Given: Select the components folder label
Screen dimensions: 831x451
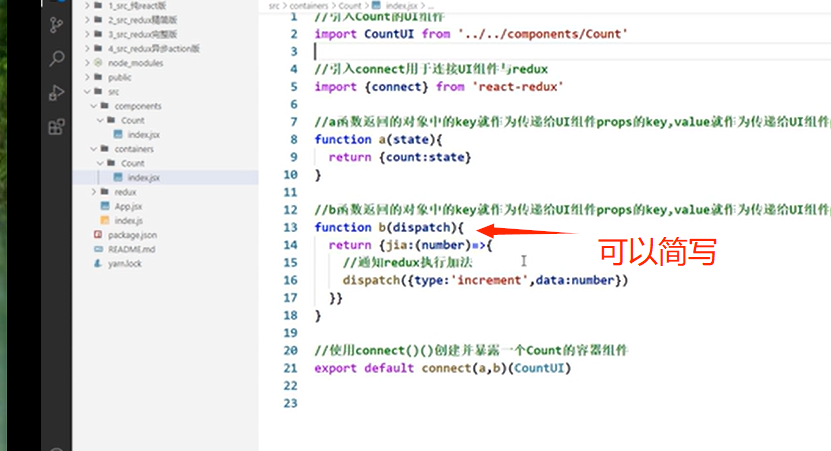Looking at the screenshot, I should (x=138, y=106).
